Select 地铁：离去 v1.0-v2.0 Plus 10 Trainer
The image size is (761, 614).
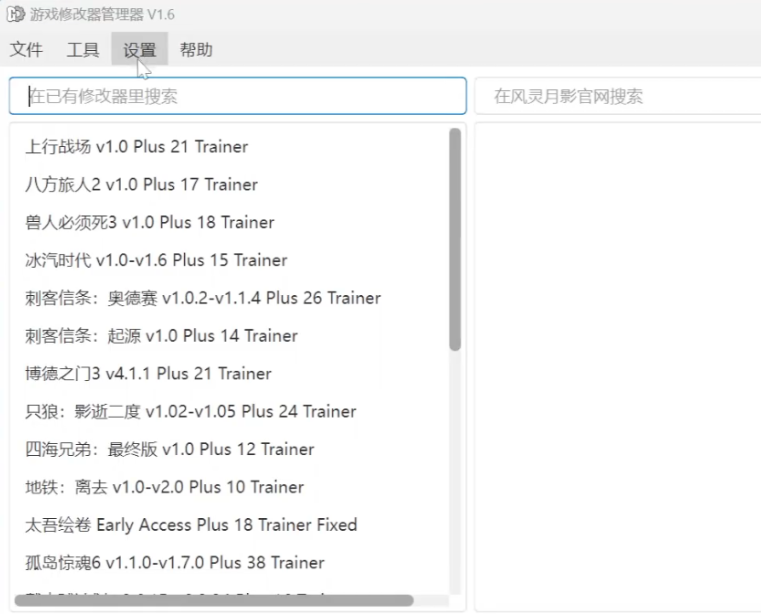[x=165, y=487]
